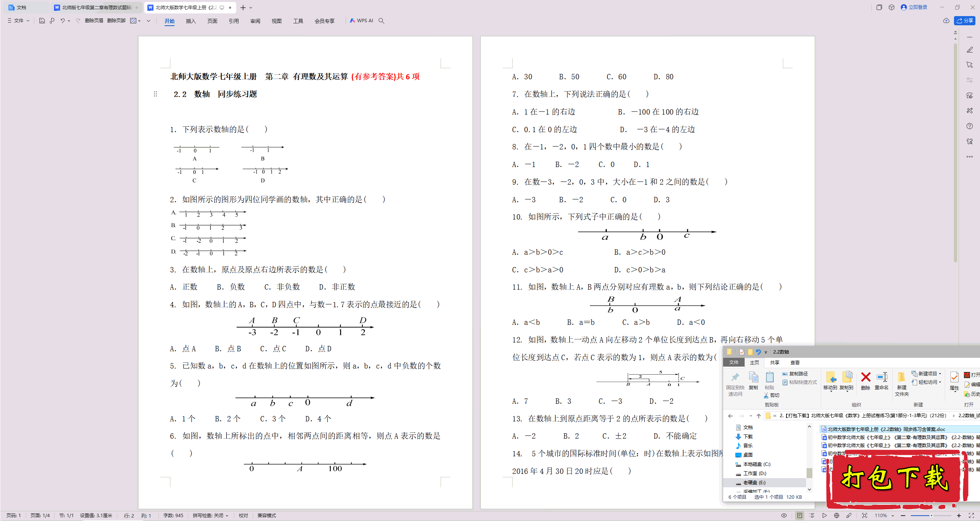This screenshot has width=980, height=521.
Task: Switch to outline view in status bar
Action: 812,516
